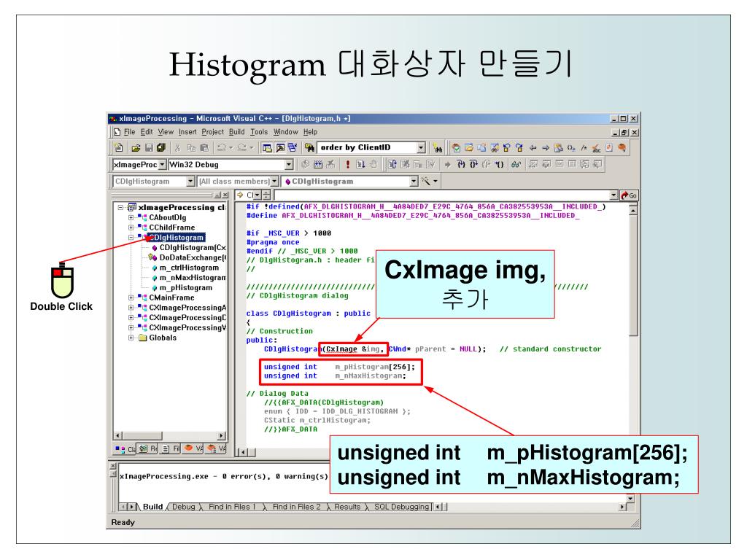747x560 pixels.
Task: Open the xImageProc project dropdown
Action: tap(162, 164)
